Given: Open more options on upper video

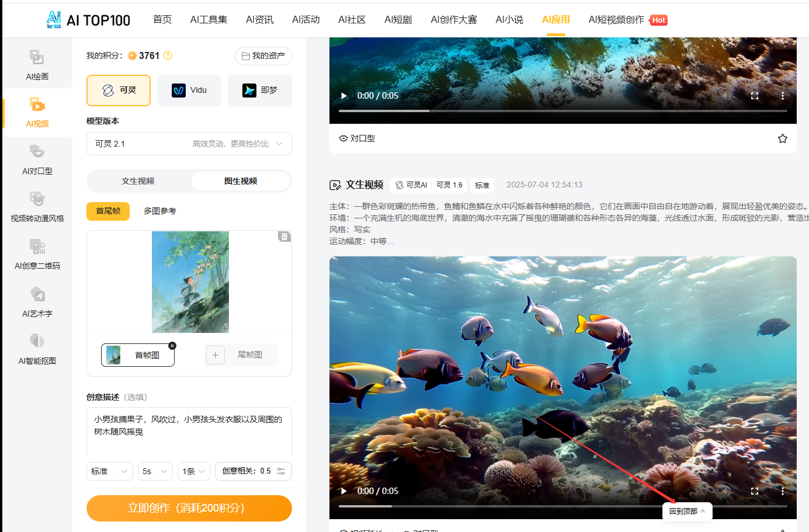Looking at the screenshot, I should point(783,96).
